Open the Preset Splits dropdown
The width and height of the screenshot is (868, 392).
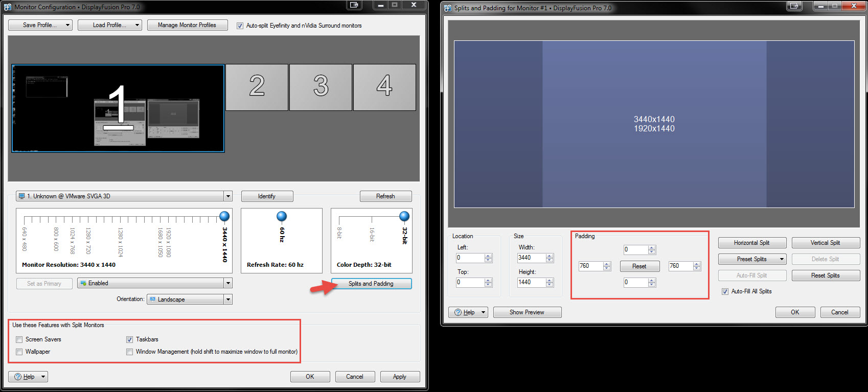(752, 259)
